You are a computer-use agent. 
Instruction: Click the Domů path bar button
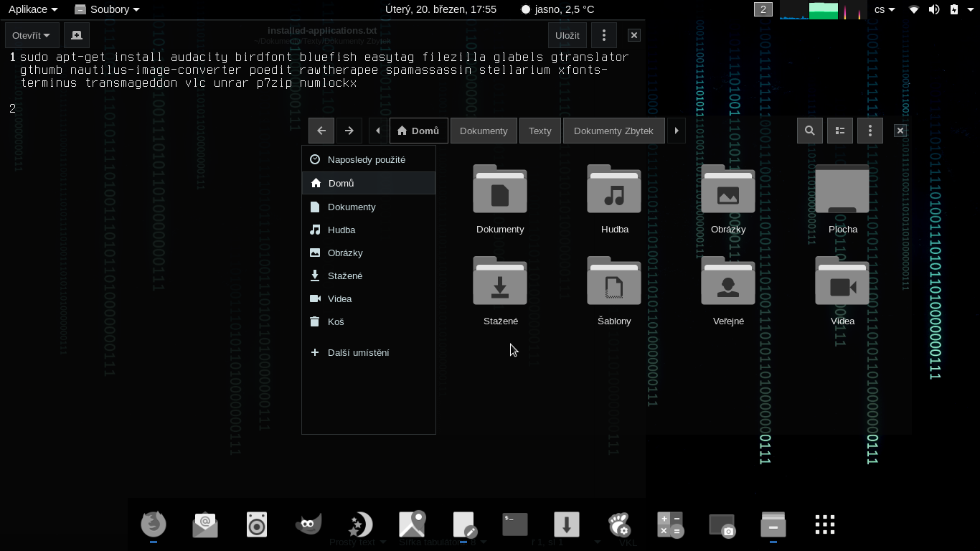[419, 131]
